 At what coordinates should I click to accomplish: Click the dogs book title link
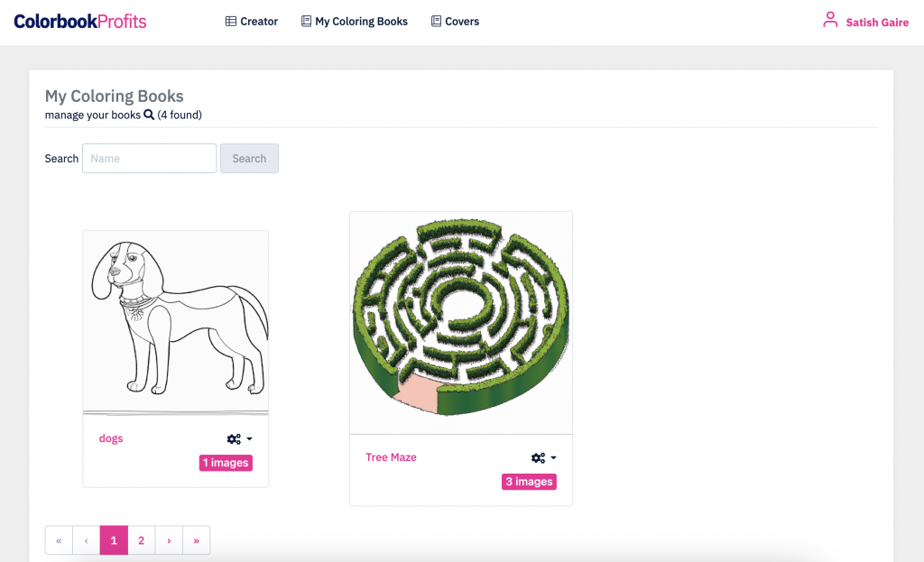coord(111,438)
